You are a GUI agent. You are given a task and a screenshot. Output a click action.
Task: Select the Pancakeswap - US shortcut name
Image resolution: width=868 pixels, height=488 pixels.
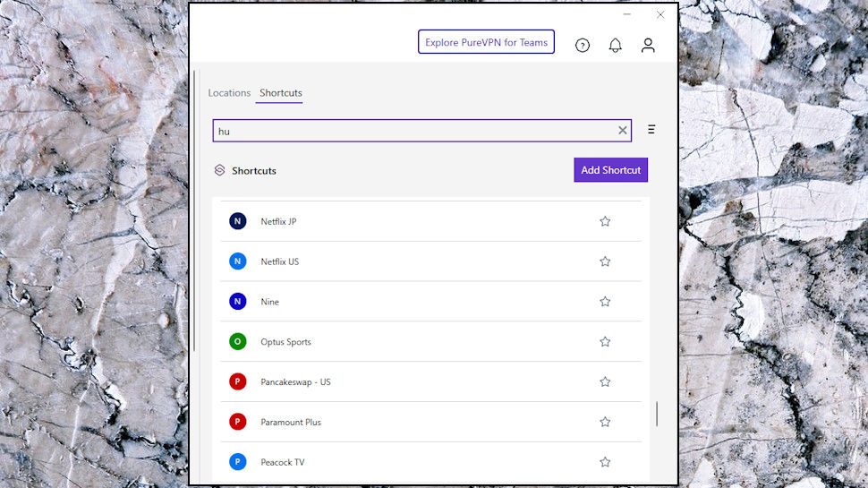[295, 382]
